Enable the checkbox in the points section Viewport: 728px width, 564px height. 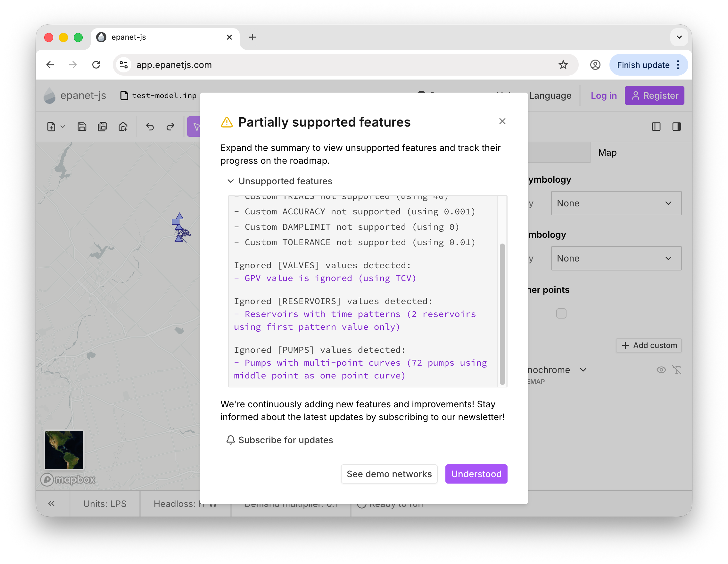point(561,313)
